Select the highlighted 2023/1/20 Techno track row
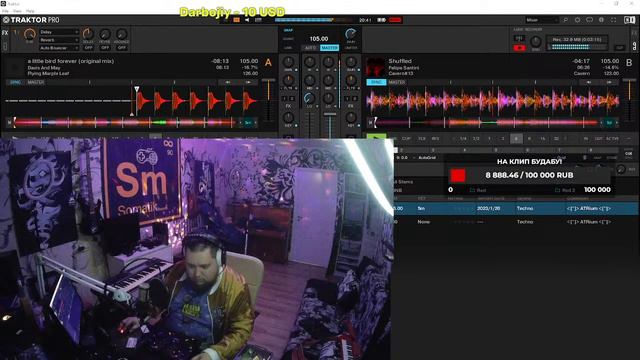This screenshot has height=360, width=640. 516,208
